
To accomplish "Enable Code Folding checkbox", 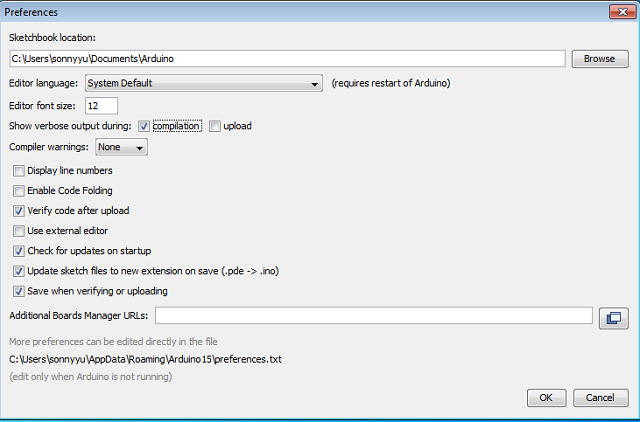I will 19,191.
